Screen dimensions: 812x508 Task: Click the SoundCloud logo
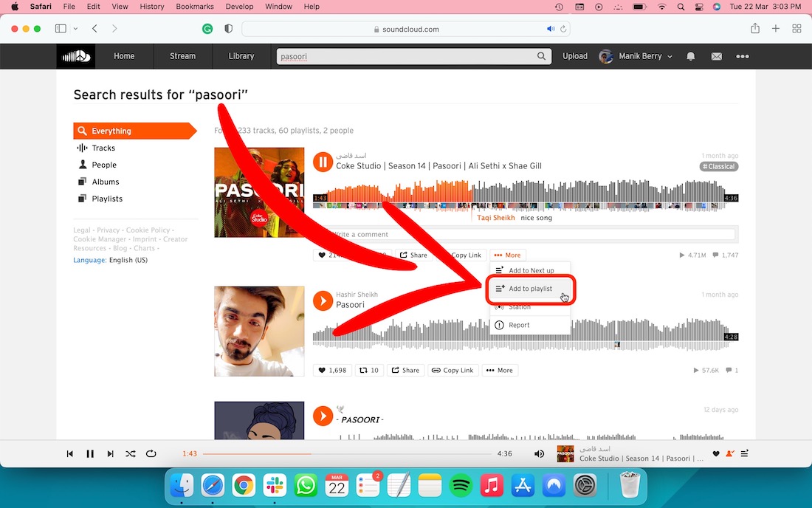click(75, 56)
